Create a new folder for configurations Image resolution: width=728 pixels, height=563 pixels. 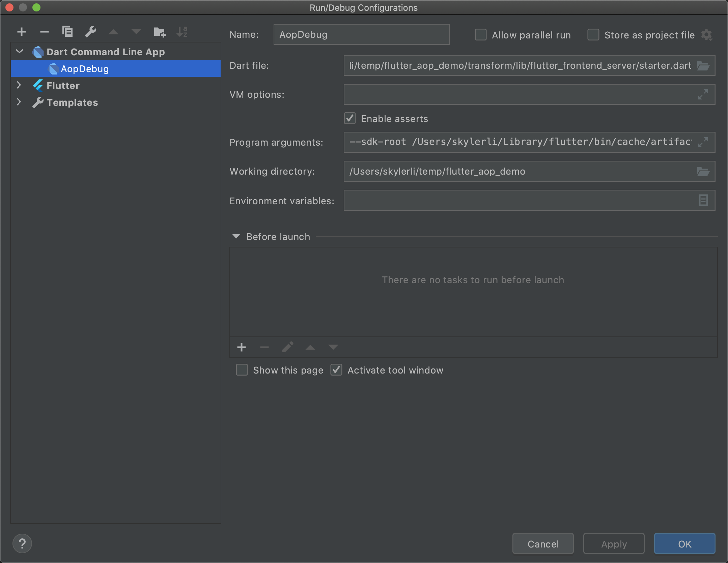[159, 31]
